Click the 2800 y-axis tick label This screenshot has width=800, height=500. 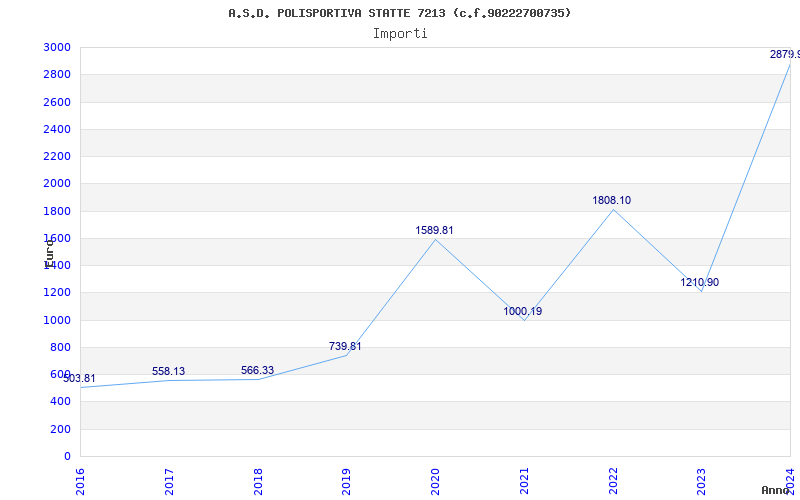pyautogui.click(x=57, y=74)
